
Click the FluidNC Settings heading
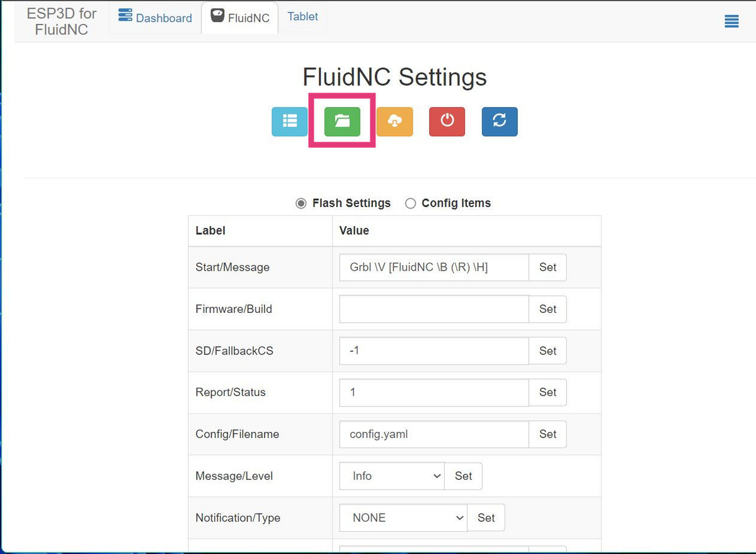tap(394, 77)
